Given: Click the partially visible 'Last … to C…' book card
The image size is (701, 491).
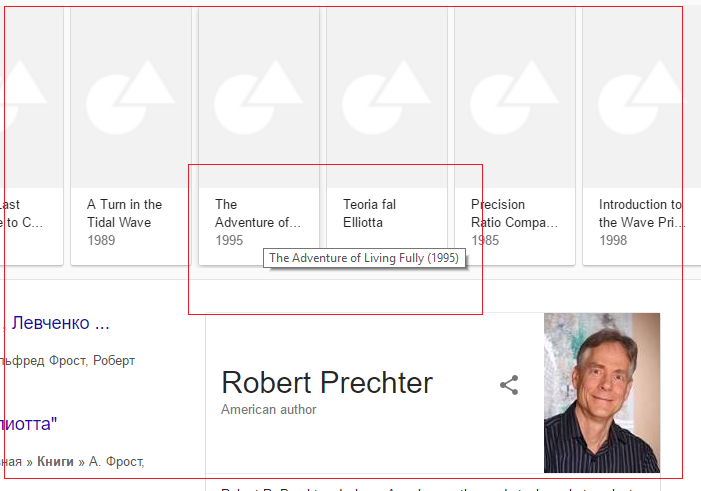Looking at the screenshot, I should point(31,136).
